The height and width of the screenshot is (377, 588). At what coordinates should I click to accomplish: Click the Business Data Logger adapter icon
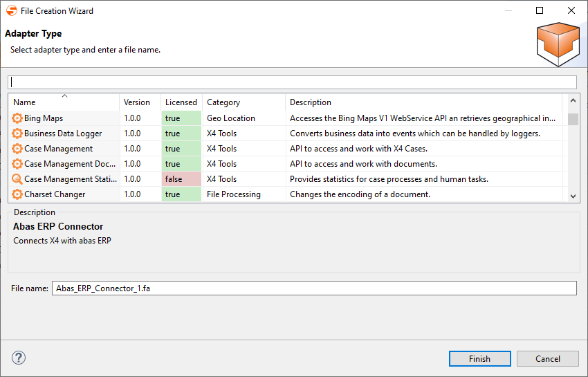tap(17, 134)
